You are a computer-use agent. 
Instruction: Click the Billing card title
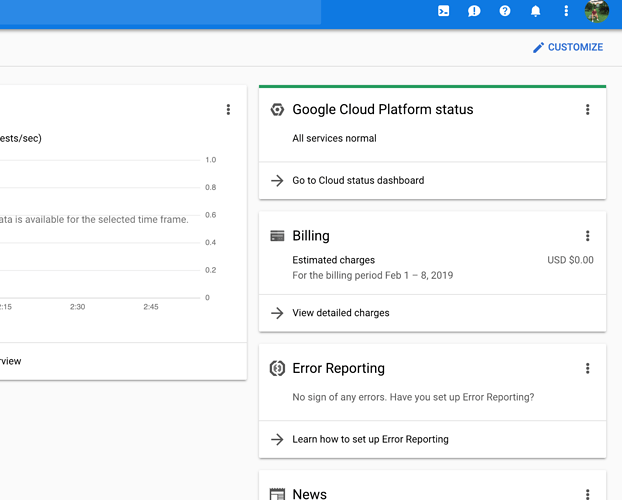pyautogui.click(x=311, y=236)
